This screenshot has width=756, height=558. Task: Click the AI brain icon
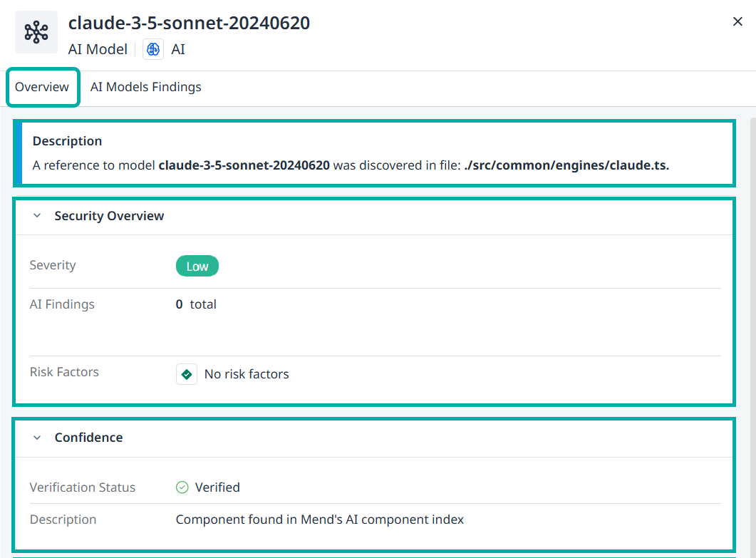click(x=153, y=49)
